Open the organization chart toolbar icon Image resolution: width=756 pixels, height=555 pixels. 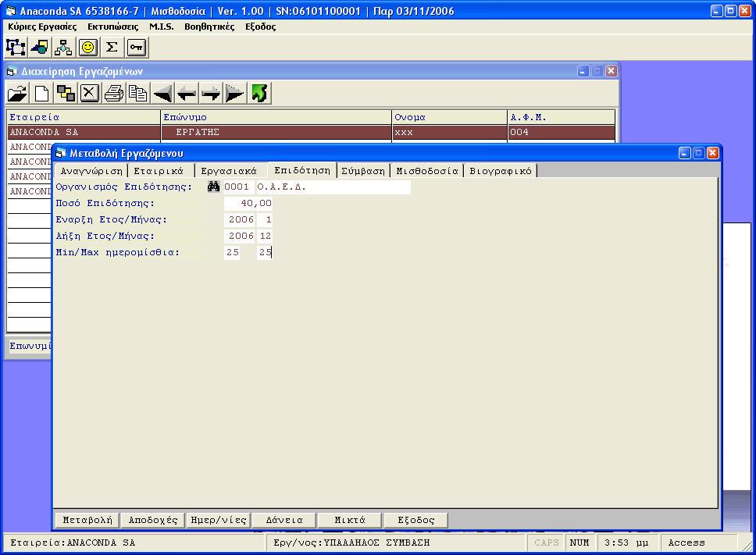click(x=63, y=47)
